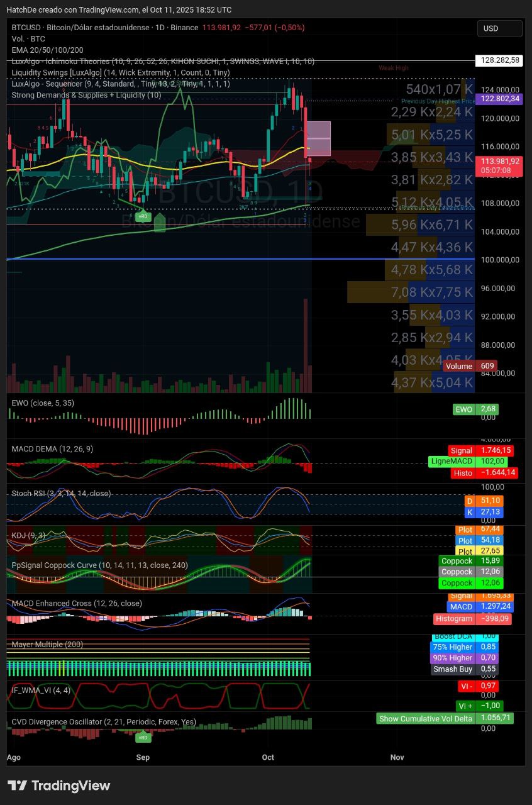The image size is (532, 805).
Task: Click the Weak High label on the chart
Action: pos(393,68)
